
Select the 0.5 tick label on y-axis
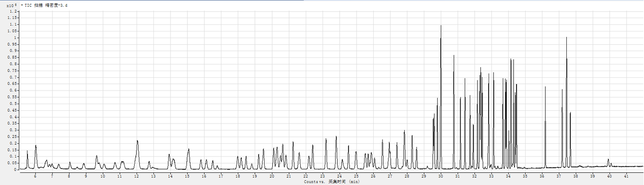point(13,103)
